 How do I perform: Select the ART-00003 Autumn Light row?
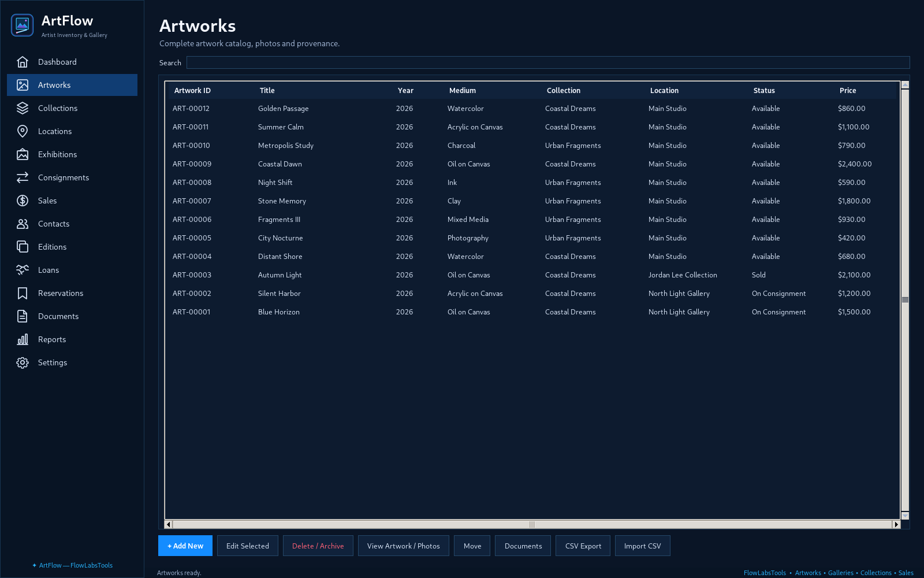pyautogui.click(x=531, y=275)
